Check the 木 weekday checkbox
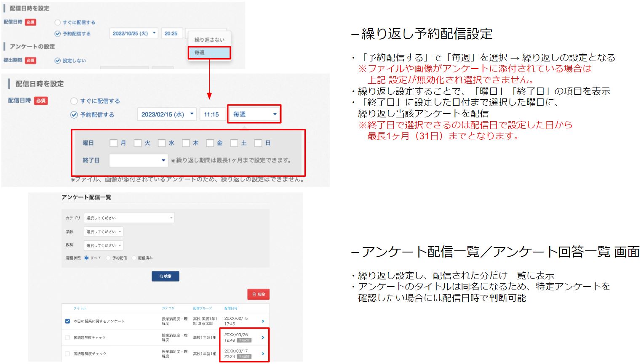This screenshot has width=641, height=364. (186, 143)
